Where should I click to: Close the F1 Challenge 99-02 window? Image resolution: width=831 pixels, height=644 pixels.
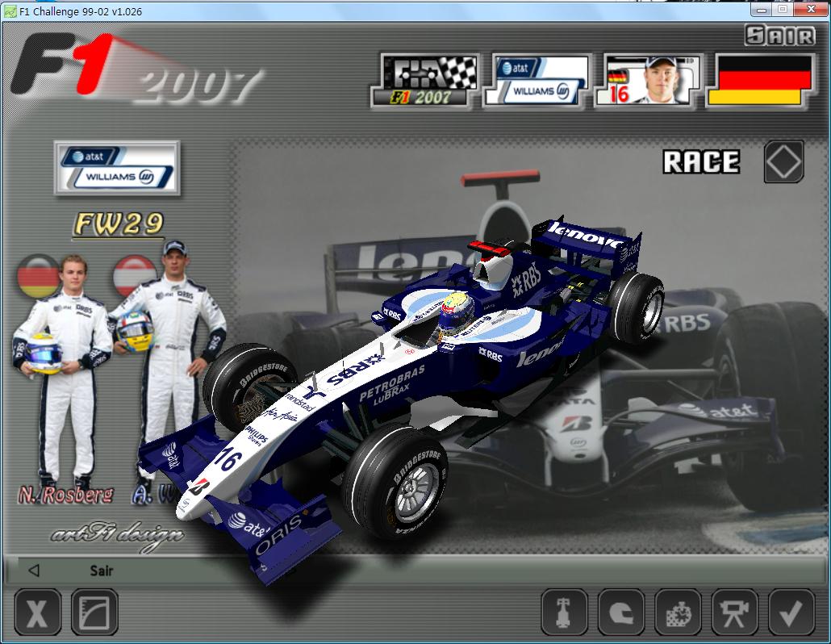pyautogui.click(x=812, y=9)
